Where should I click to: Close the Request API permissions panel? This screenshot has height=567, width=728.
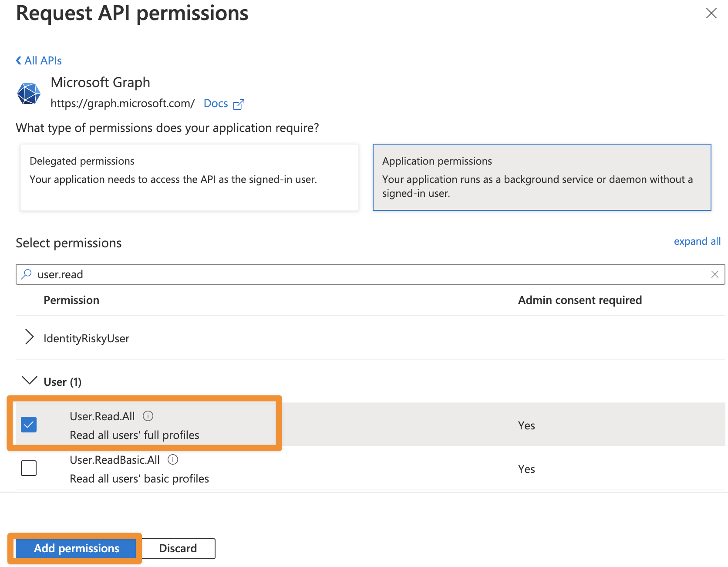click(x=711, y=13)
